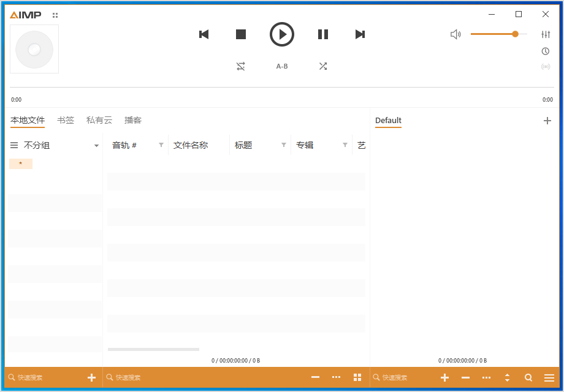Click the broadcast/radio icon below the clock

coord(546,67)
